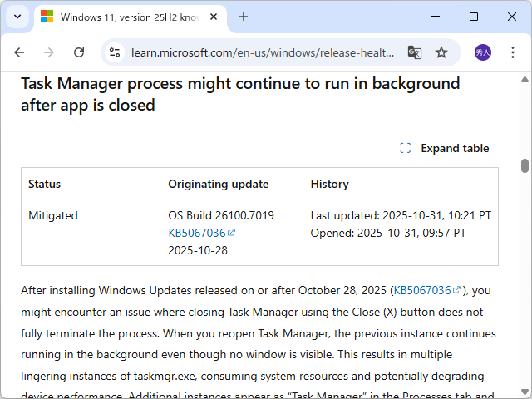Click the History column header

coord(329,184)
